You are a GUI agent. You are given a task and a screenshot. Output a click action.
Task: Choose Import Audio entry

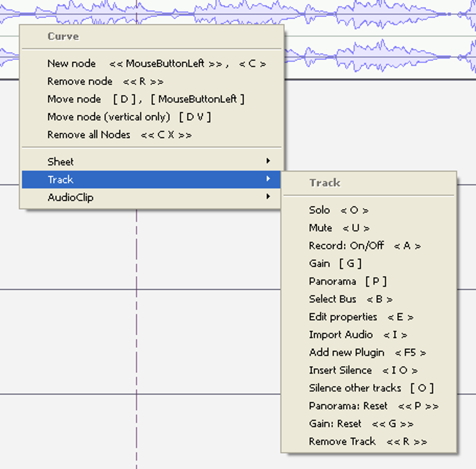[x=369, y=334]
